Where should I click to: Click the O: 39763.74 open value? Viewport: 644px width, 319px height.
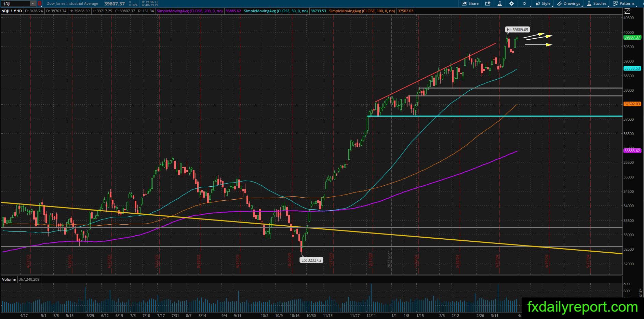[x=56, y=11]
